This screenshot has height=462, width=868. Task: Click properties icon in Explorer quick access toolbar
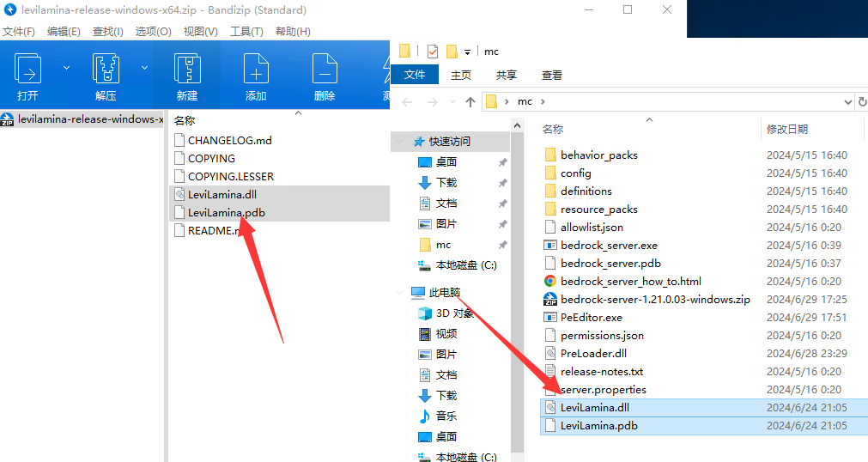[433, 52]
